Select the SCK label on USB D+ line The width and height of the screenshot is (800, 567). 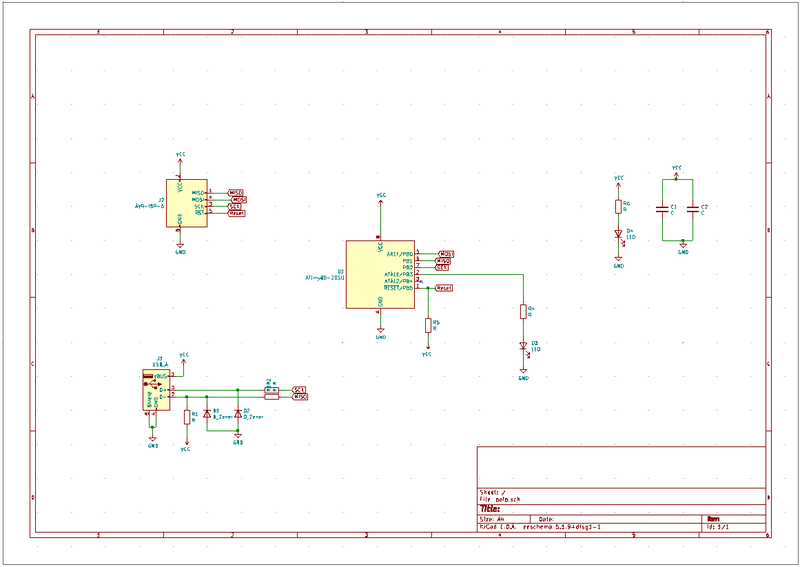[298, 389]
